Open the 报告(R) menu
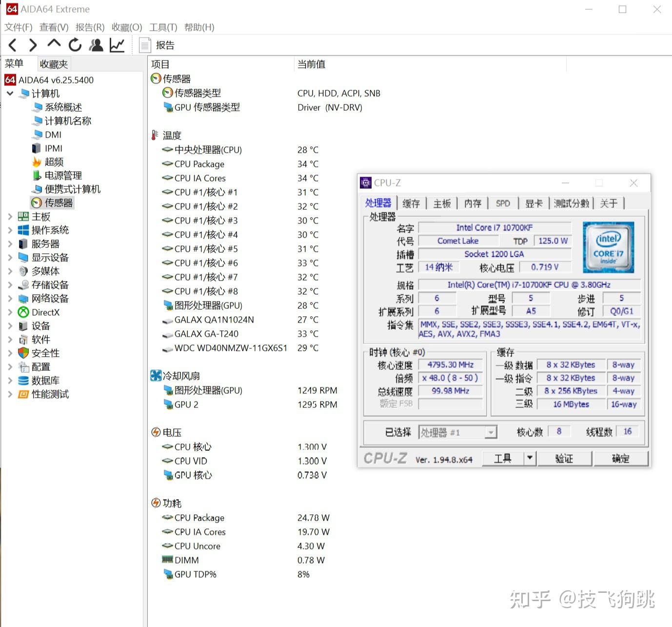The image size is (672, 627). coord(90,27)
